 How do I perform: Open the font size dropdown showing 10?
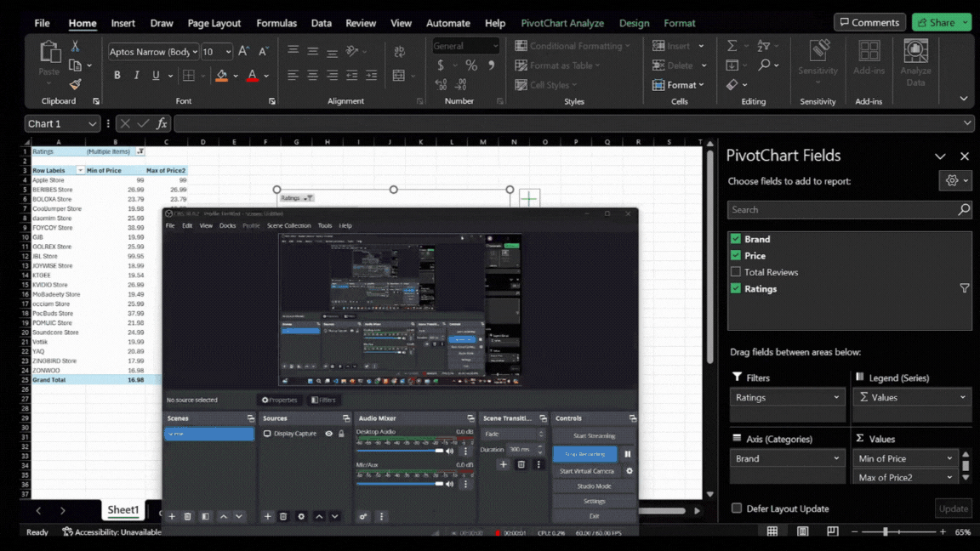(x=228, y=52)
